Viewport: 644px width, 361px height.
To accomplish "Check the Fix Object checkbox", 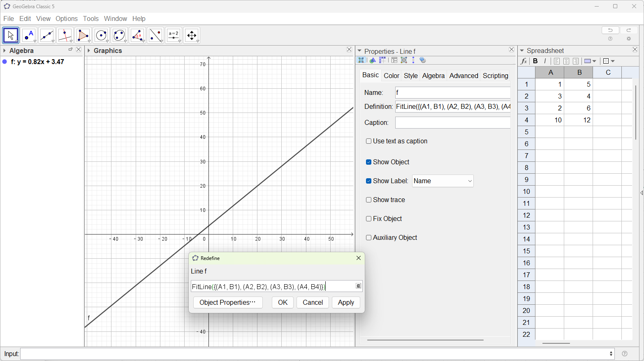I will point(368,218).
